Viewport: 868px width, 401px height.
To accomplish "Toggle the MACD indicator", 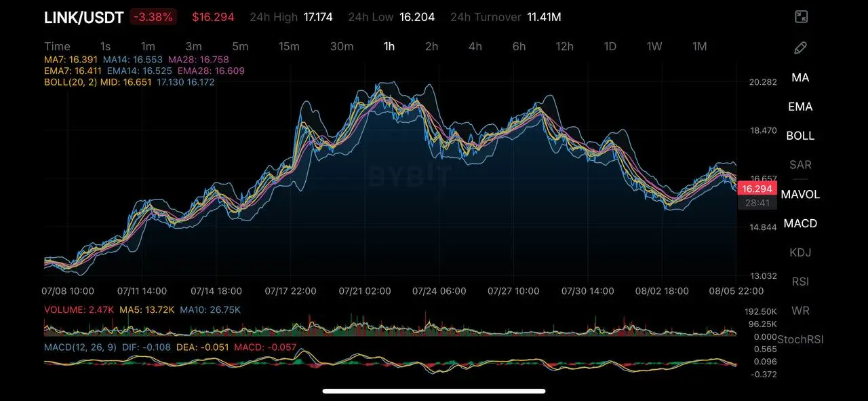I will (800, 223).
